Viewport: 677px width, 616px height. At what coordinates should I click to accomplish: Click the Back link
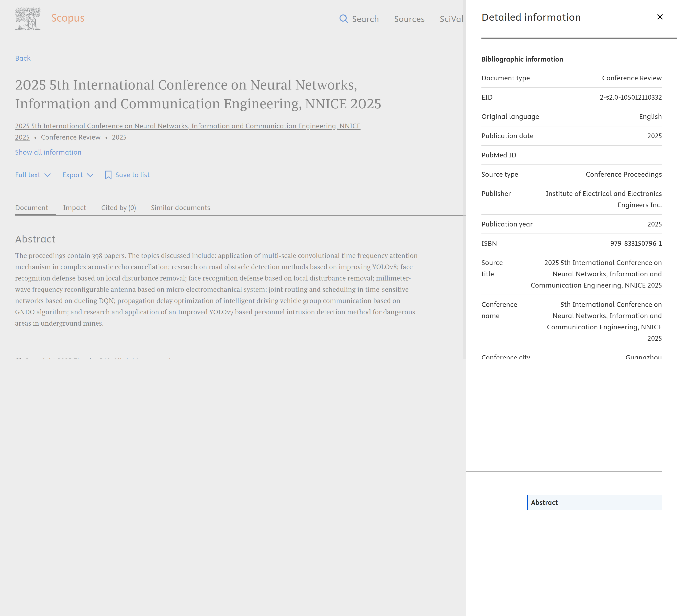(x=23, y=58)
